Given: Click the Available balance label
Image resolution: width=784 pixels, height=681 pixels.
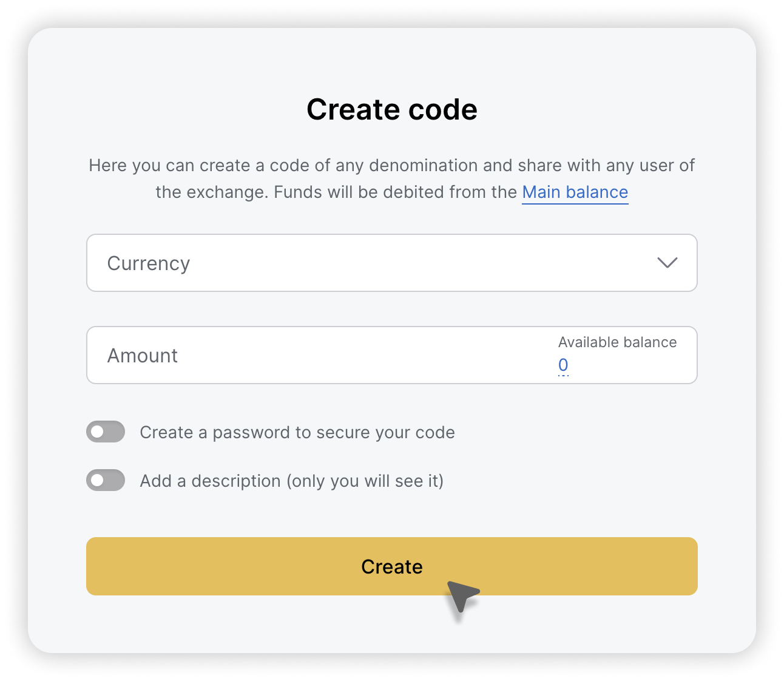Looking at the screenshot, I should [x=617, y=342].
